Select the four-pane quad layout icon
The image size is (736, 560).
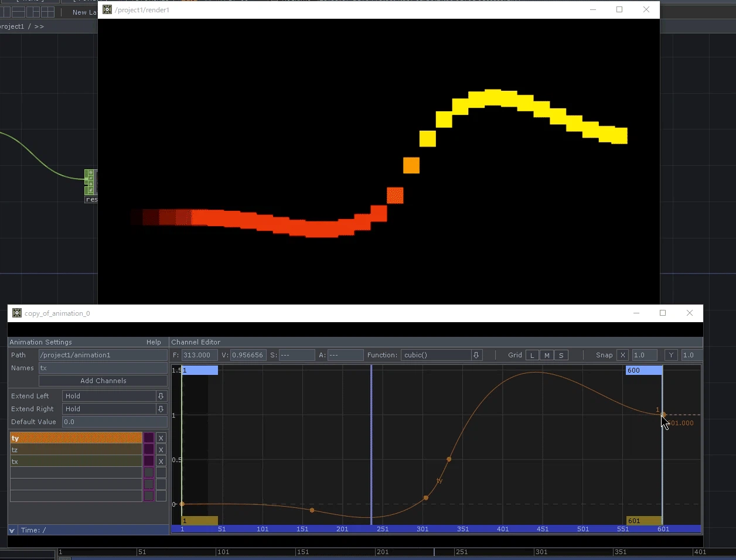tap(49, 12)
